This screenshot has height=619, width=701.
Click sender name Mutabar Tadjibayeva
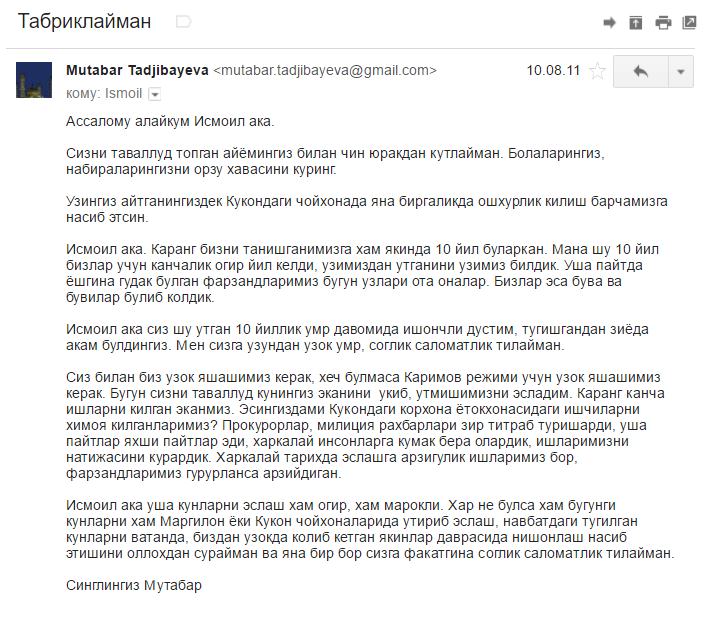pos(137,70)
